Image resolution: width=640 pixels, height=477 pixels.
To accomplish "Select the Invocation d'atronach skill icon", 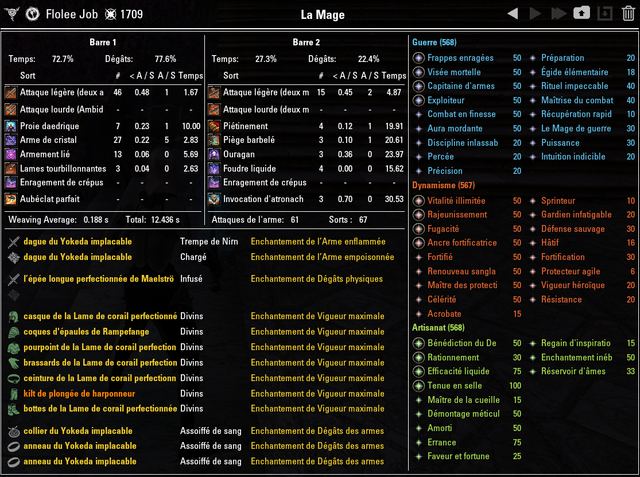I will pyautogui.click(x=214, y=199).
